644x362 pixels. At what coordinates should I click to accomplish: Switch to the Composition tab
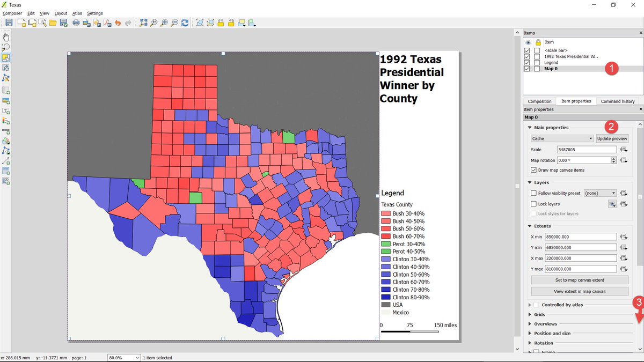539,101
